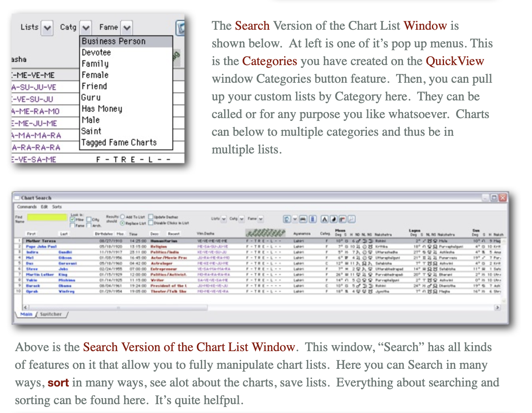
Task: Uncheck the Mine checkbox under Look In
Action: pos(73,219)
